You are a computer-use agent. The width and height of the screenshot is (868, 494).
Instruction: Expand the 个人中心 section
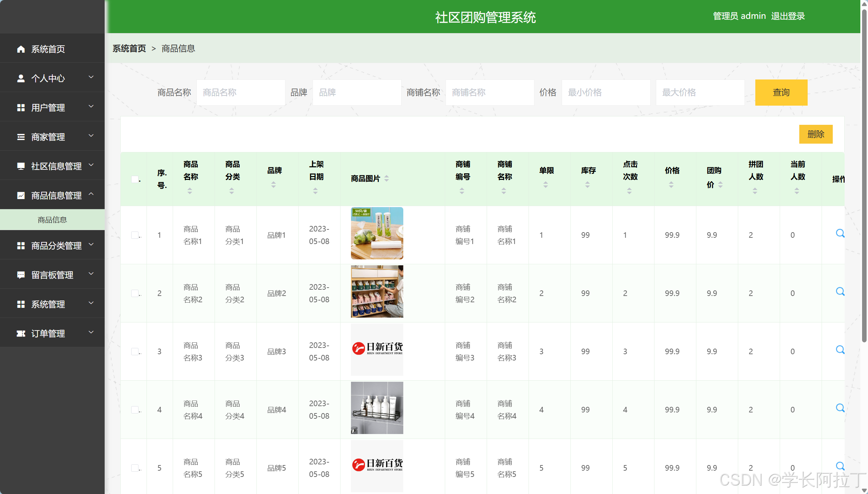click(91, 77)
